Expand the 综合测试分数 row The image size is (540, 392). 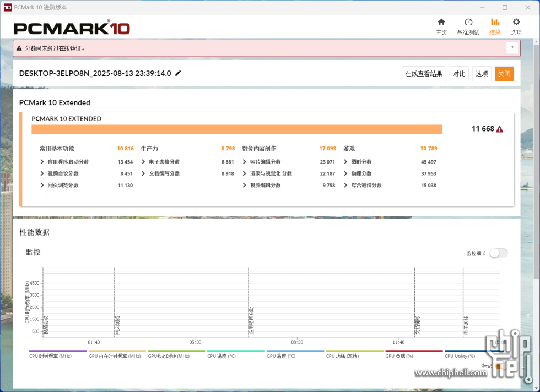345,185
